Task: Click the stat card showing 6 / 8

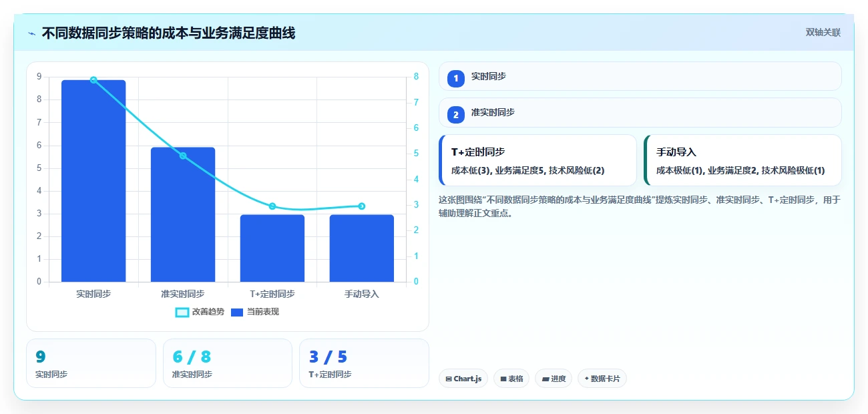Action: click(x=228, y=363)
